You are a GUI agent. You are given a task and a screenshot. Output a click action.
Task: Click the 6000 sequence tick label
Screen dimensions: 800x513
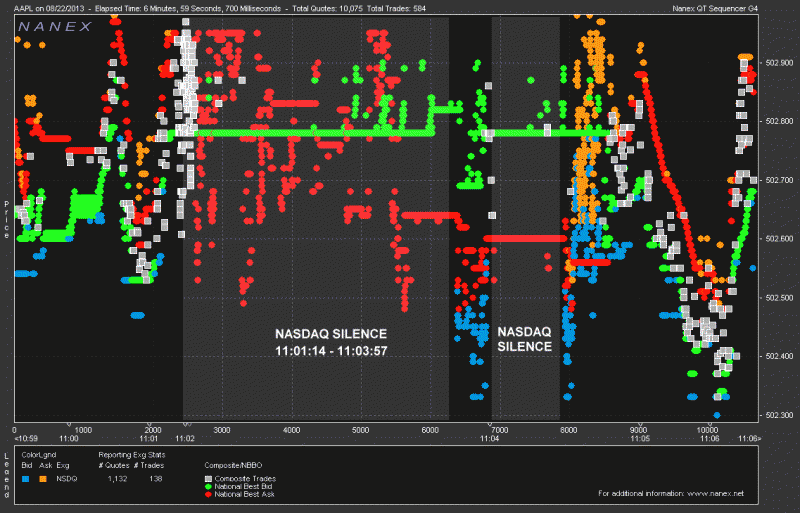pos(430,430)
